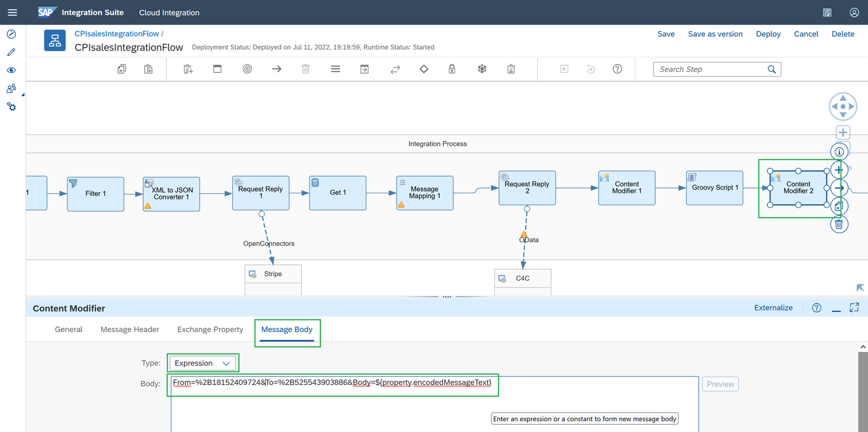868x432 pixels.
Task: Select the Groovy Script 1 step
Action: click(714, 188)
